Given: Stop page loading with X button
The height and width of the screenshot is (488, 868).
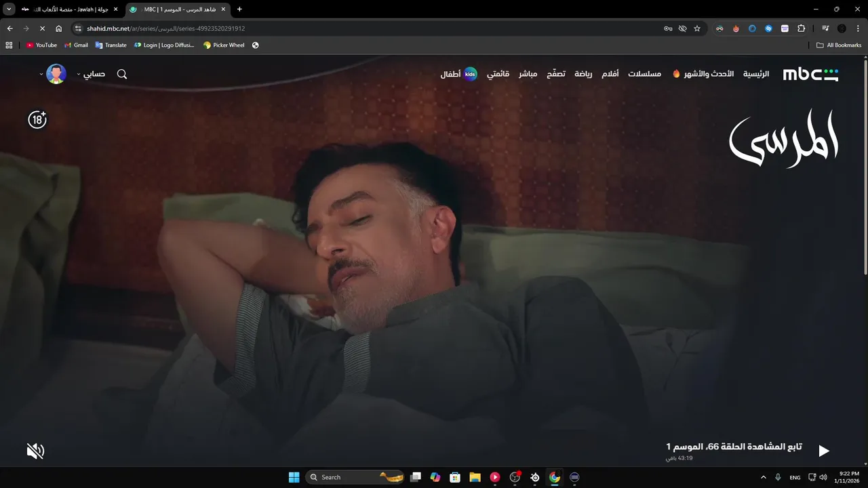Looking at the screenshot, I should pyautogui.click(x=42, y=28).
